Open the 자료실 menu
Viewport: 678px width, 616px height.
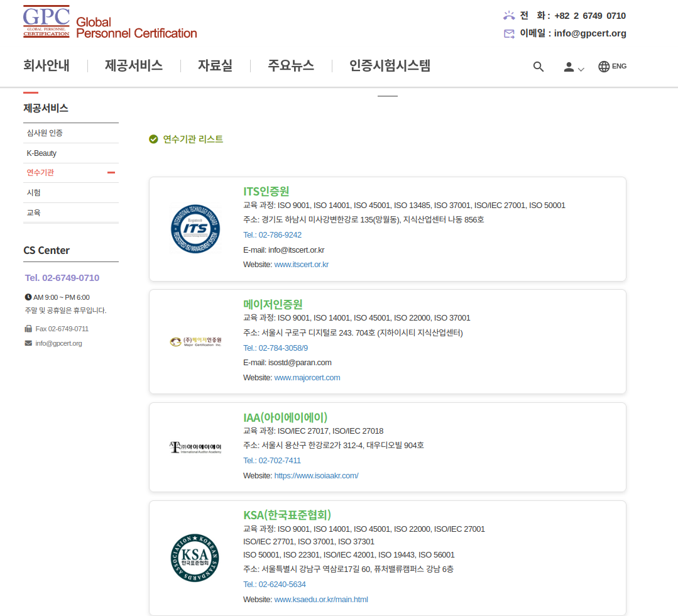coord(215,65)
